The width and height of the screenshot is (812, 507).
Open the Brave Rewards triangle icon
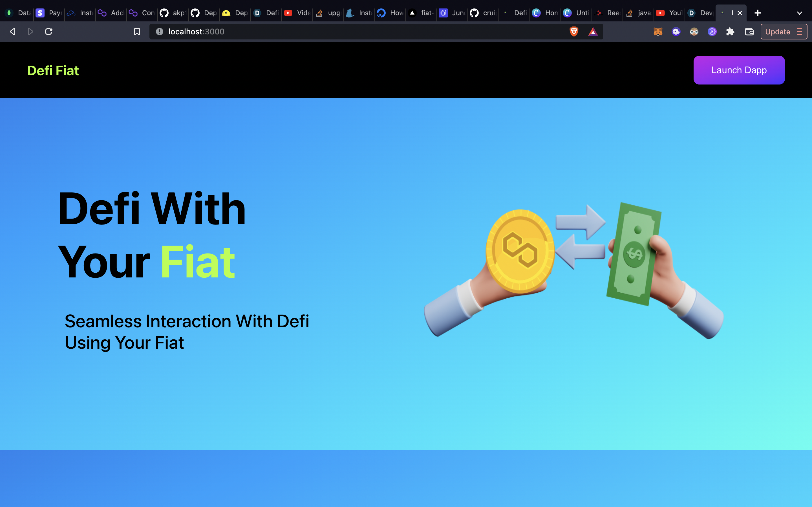[x=593, y=32]
